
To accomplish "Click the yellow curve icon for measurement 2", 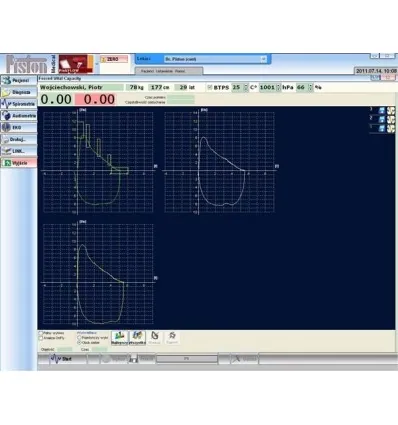I will tap(391, 119).
